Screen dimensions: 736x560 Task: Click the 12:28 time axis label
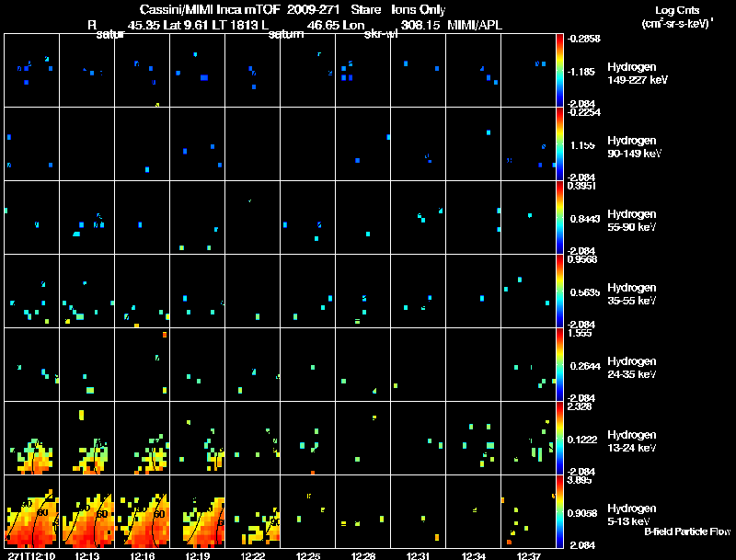(x=362, y=555)
